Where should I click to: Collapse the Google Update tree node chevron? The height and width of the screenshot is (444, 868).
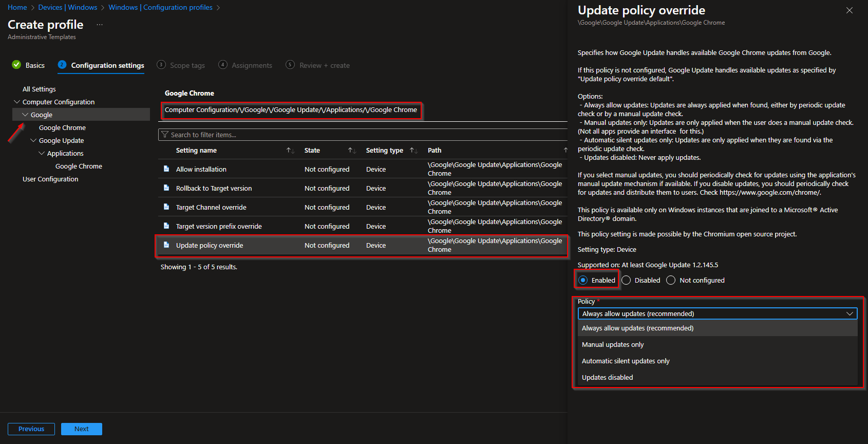(x=33, y=140)
